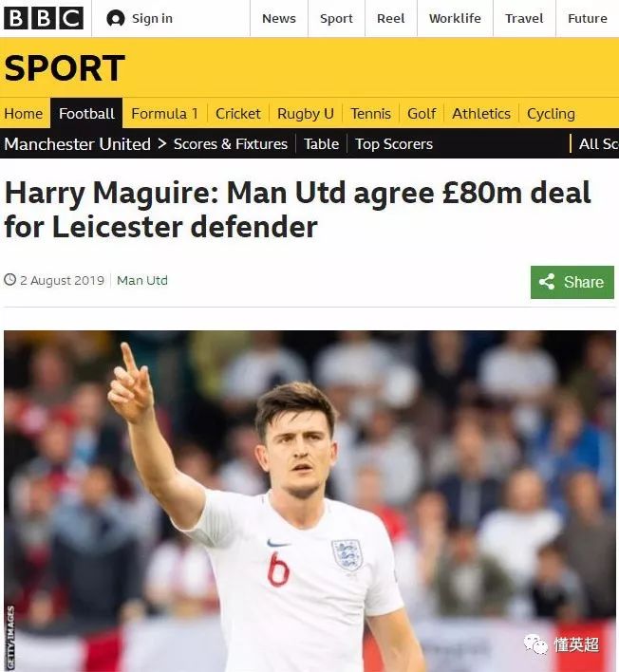
Task: Go to the Tennis tab
Action: [371, 114]
